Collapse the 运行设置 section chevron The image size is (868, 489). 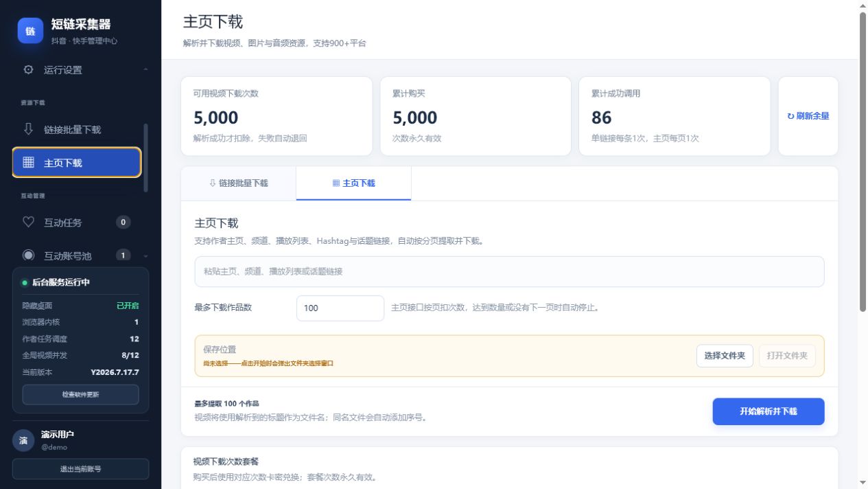(145, 69)
